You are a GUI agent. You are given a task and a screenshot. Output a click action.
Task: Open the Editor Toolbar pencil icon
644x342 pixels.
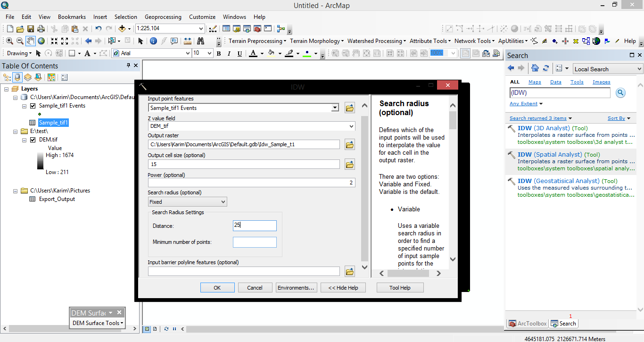[x=213, y=29]
